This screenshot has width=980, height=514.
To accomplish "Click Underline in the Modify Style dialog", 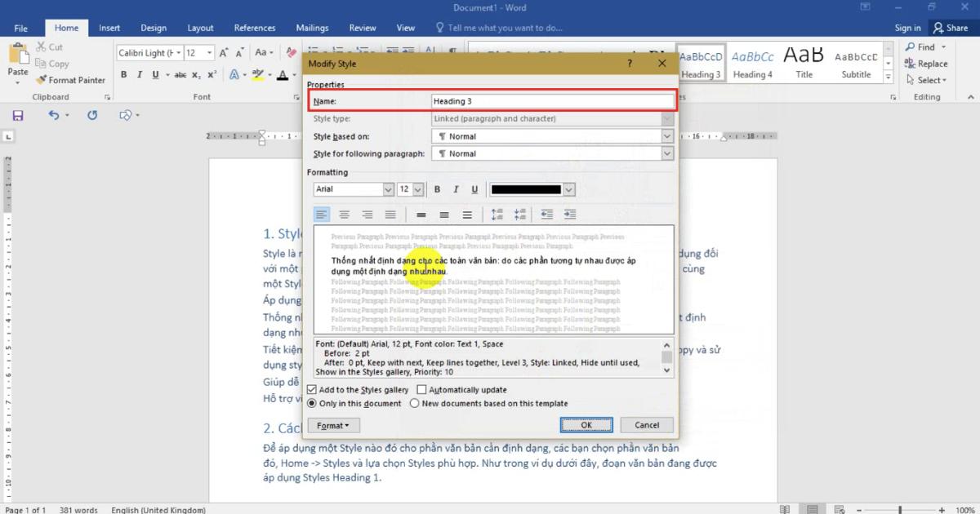I will pyautogui.click(x=474, y=189).
